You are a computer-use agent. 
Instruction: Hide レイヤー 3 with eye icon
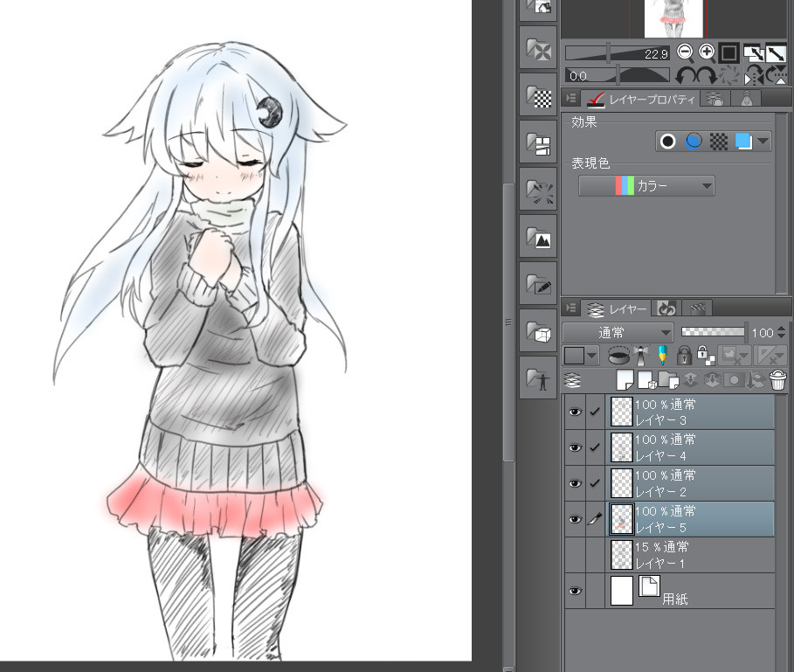[x=576, y=412]
